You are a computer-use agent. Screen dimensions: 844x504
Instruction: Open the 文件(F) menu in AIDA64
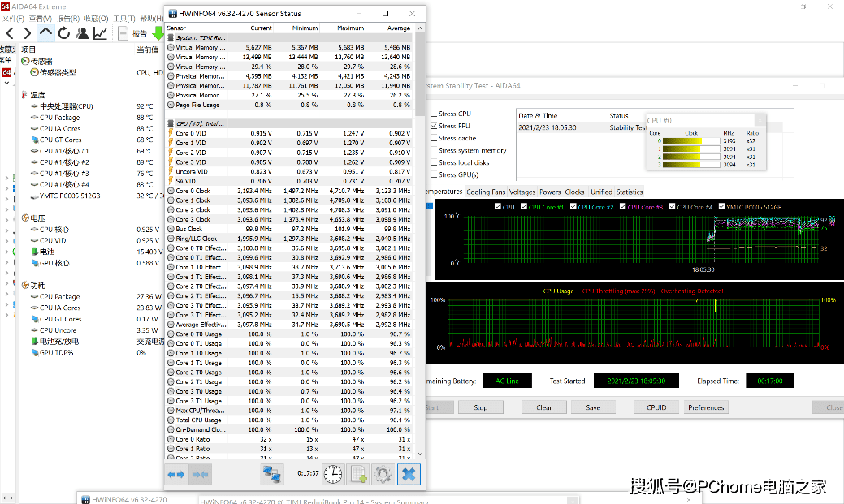13,19
